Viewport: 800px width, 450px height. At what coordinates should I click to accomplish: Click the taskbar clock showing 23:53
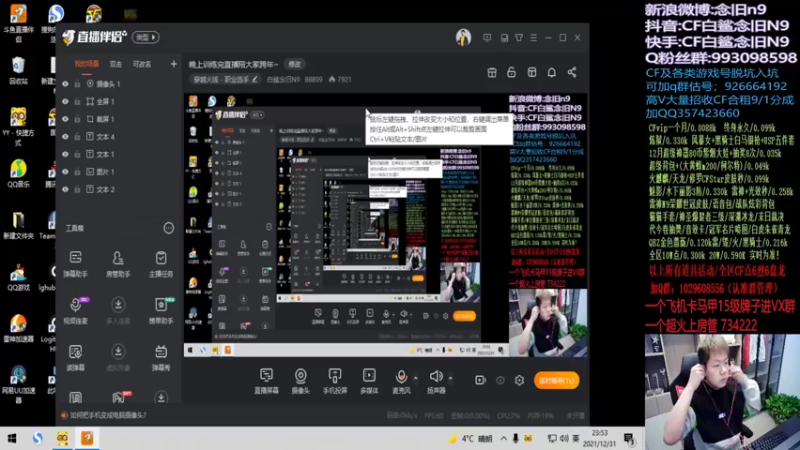click(599, 438)
